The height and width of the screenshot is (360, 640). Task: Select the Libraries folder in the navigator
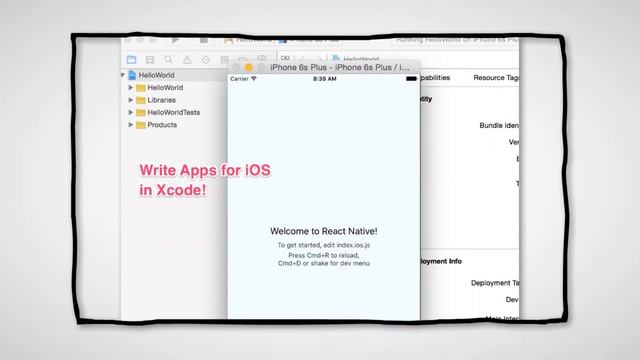pyautogui.click(x=161, y=100)
